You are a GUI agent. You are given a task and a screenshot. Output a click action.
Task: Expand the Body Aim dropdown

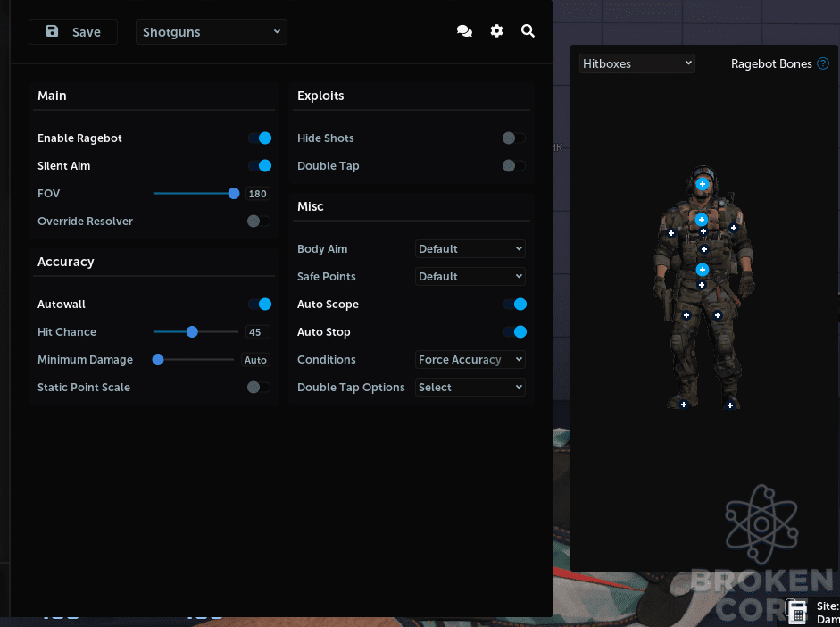[470, 248]
